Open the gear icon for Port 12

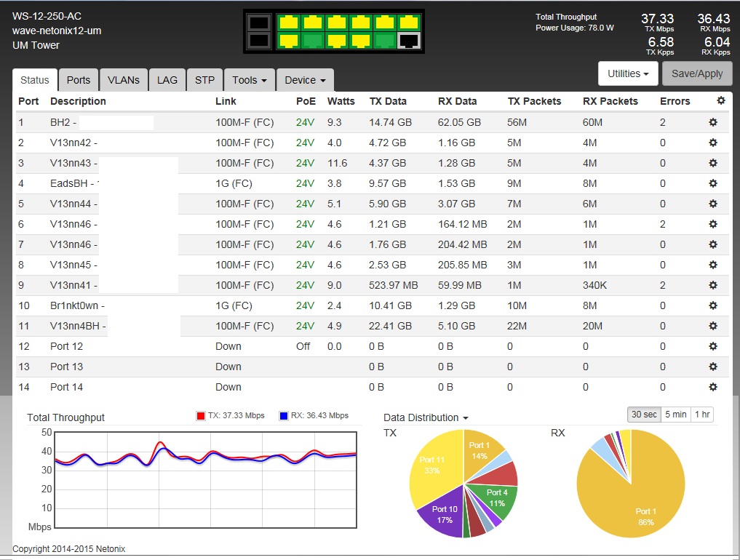(713, 346)
